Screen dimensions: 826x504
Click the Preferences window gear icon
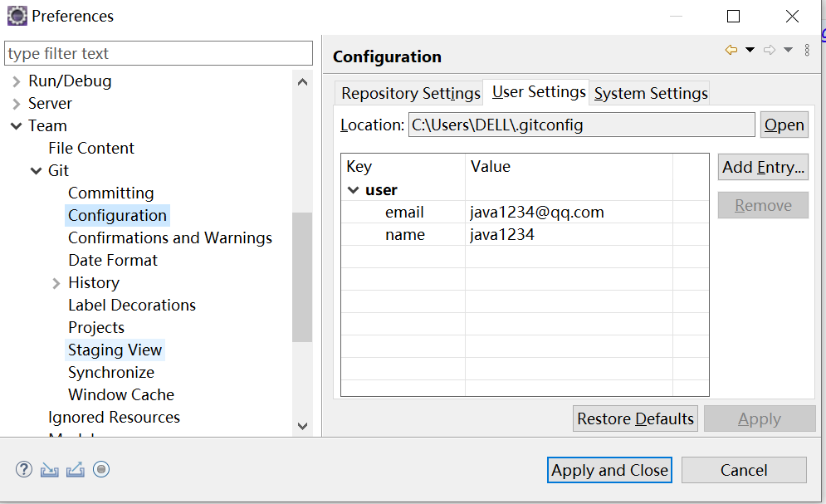click(17, 16)
